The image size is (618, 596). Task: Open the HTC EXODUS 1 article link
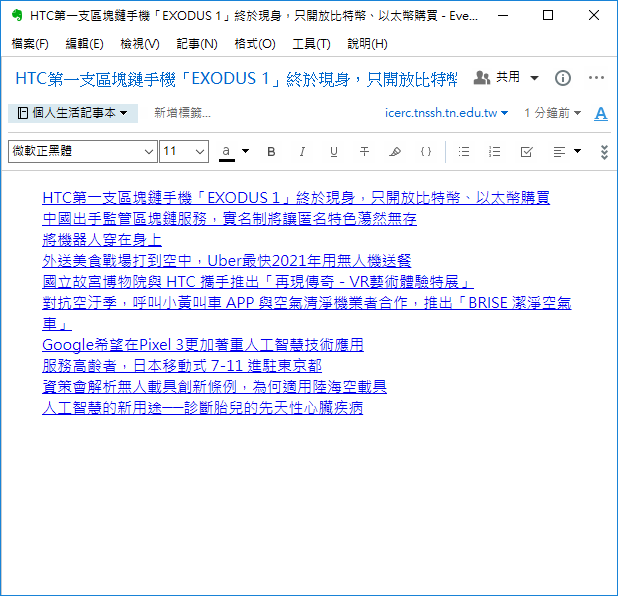point(296,197)
